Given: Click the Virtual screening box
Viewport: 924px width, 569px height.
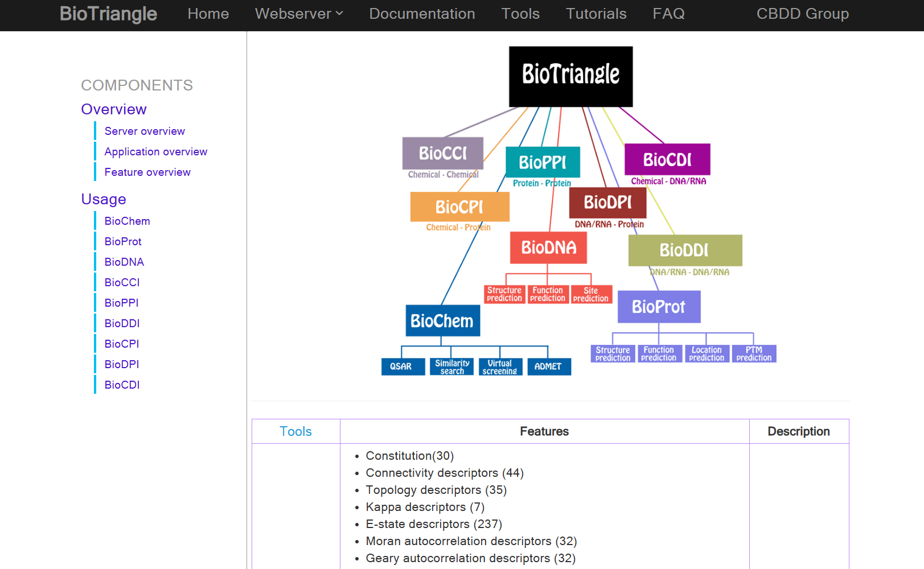Looking at the screenshot, I should pyautogui.click(x=500, y=366).
